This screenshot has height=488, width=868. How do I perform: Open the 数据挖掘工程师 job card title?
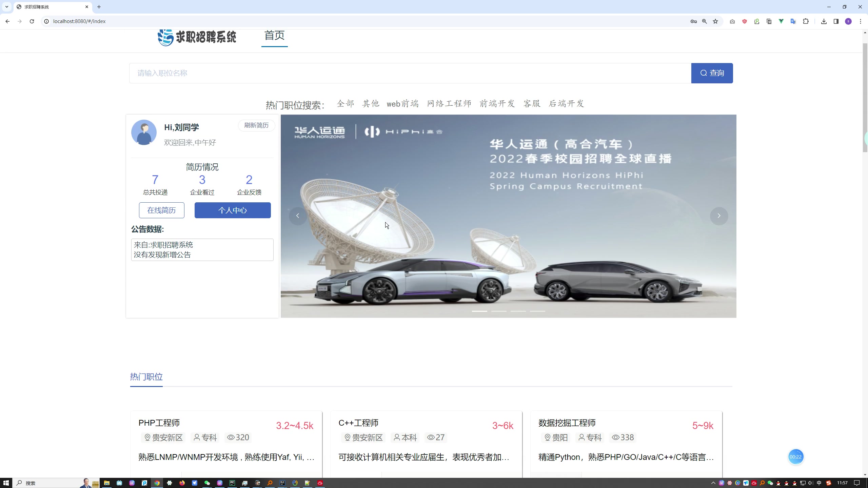coord(567,423)
